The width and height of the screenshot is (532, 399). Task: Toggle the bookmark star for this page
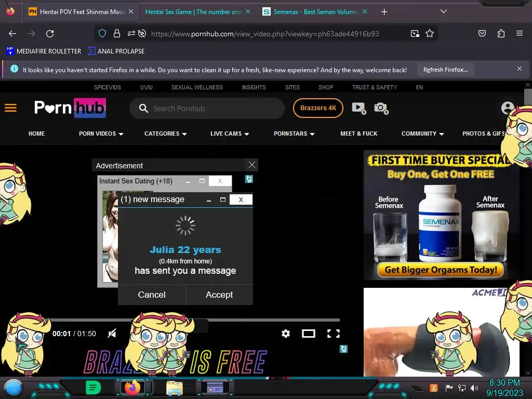pyautogui.click(x=430, y=34)
